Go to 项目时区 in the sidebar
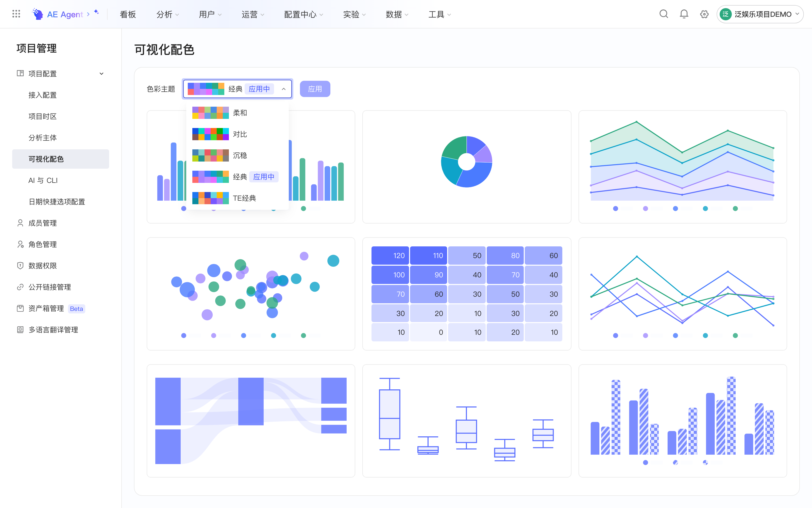 (x=43, y=116)
